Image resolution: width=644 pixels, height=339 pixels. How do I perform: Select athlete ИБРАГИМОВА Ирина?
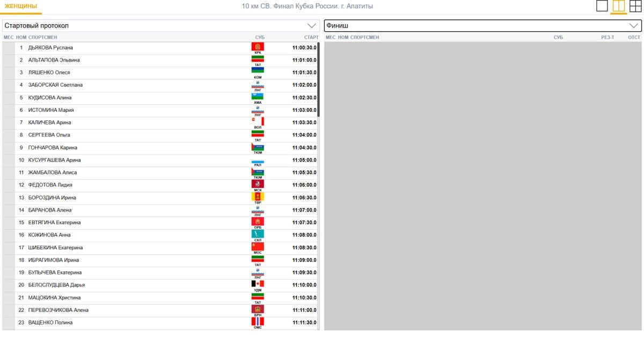tap(54, 260)
